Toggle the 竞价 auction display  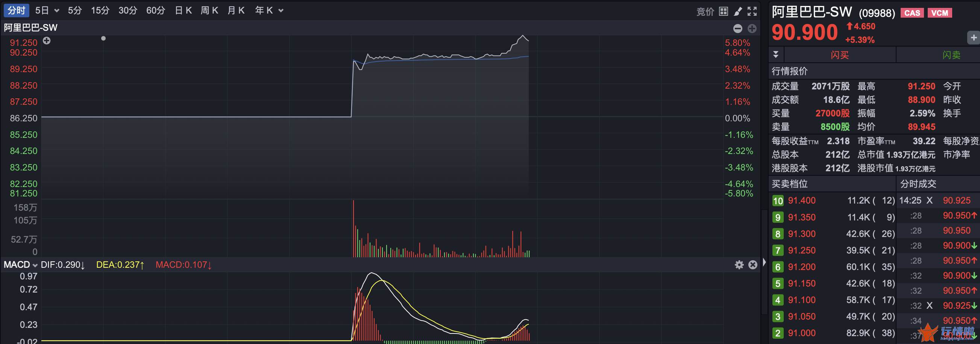[x=705, y=11]
